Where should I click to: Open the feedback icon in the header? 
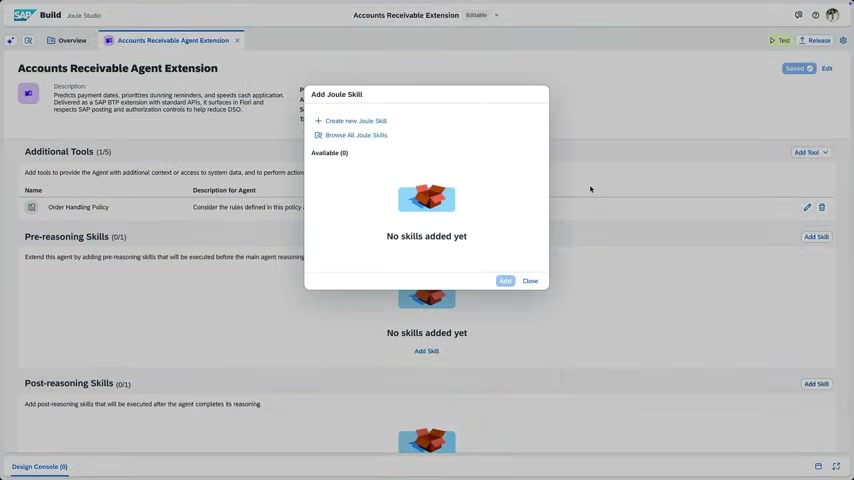798,15
